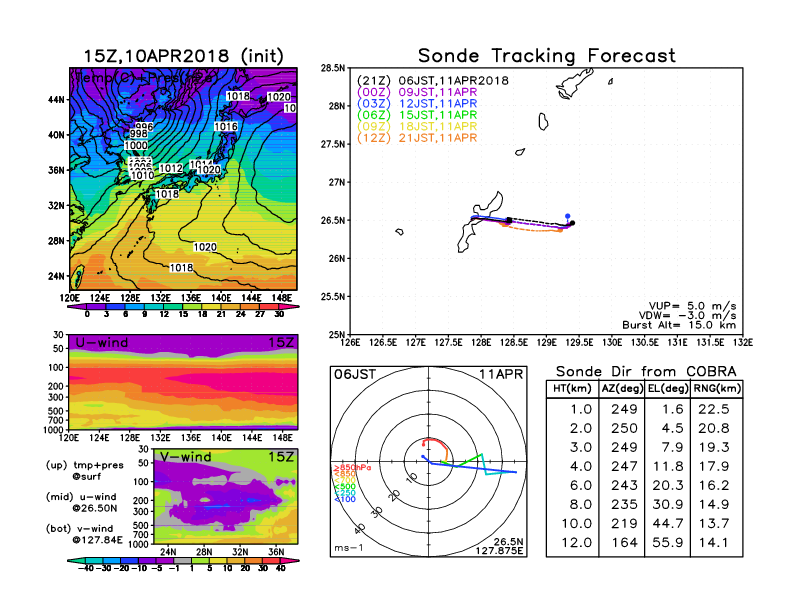Click the green '<500' hodograph legend entry
This screenshot has height=612, width=792.
344,487
